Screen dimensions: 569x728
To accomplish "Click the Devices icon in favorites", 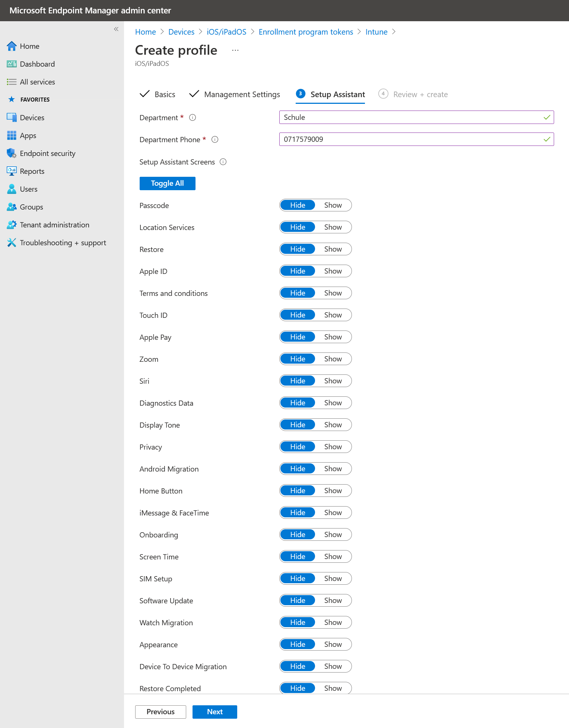I will pos(12,118).
